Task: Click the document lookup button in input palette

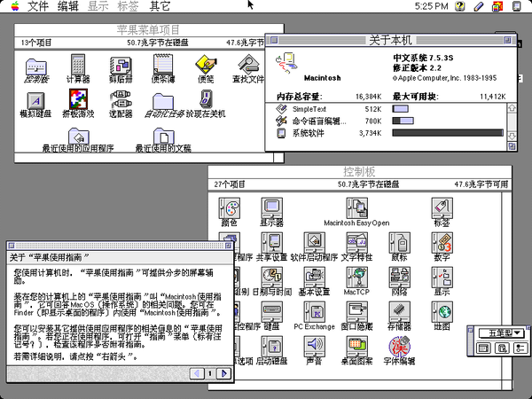Action: [502, 348]
